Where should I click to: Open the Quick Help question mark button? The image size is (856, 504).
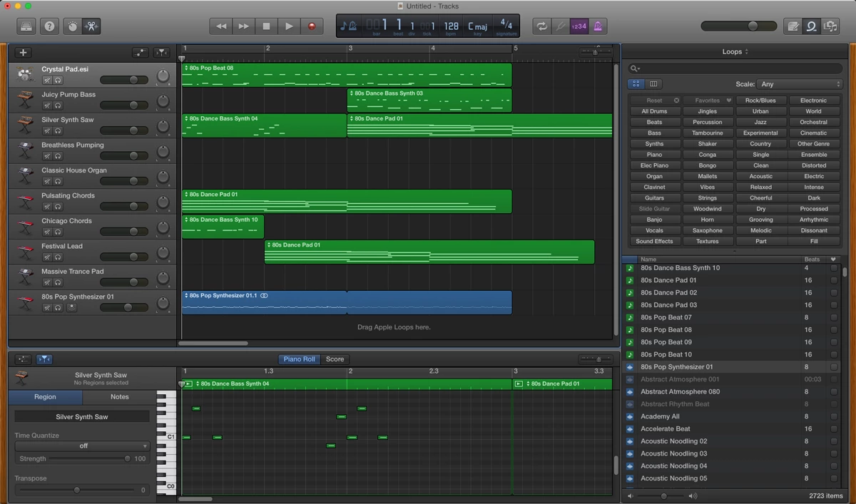point(49,26)
